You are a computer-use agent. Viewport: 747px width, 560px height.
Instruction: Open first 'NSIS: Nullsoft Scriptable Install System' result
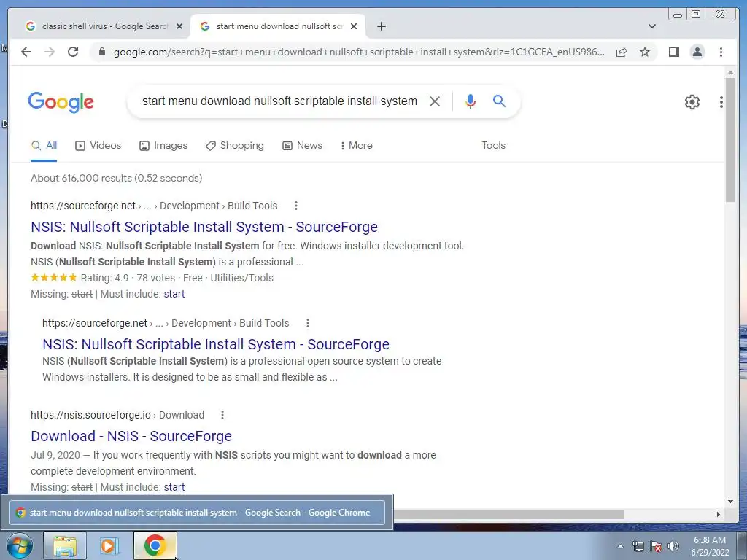click(x=204, y=227)
